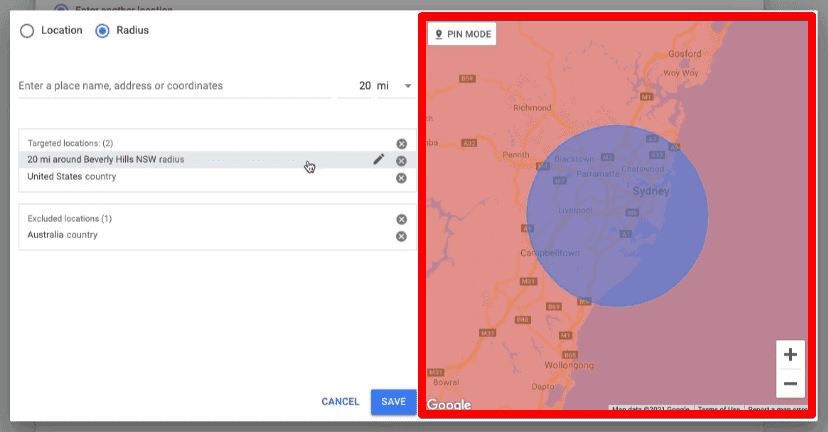Select the Radius radio option

102,31
